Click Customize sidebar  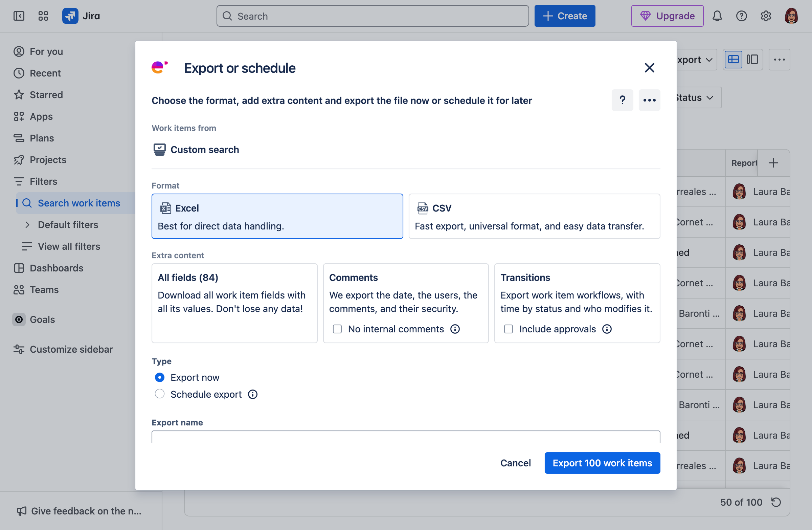pos(71,350)
